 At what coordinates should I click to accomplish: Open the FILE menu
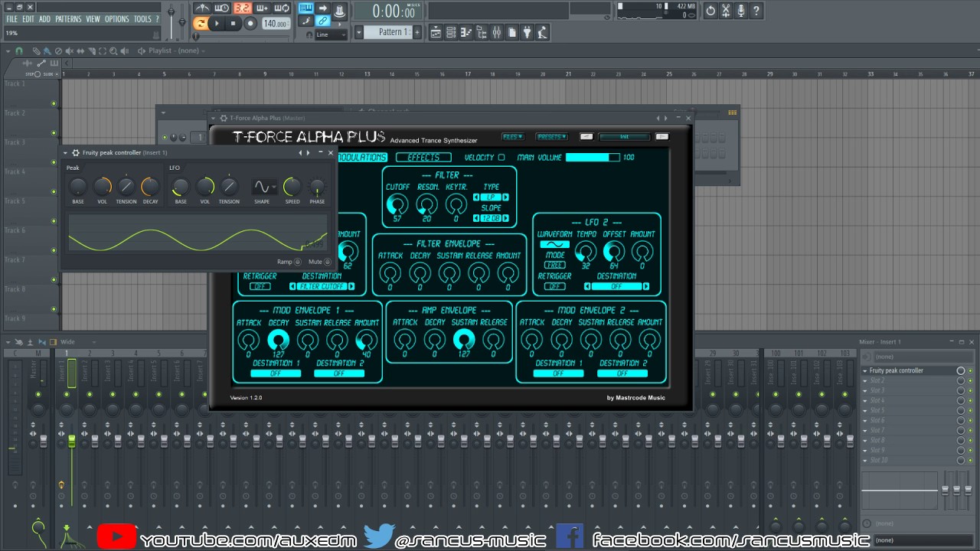(11, 19)
